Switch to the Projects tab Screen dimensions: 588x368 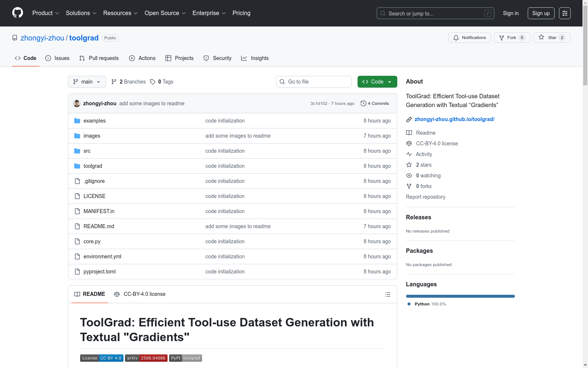pyautogui.click(x=179, y=58)
